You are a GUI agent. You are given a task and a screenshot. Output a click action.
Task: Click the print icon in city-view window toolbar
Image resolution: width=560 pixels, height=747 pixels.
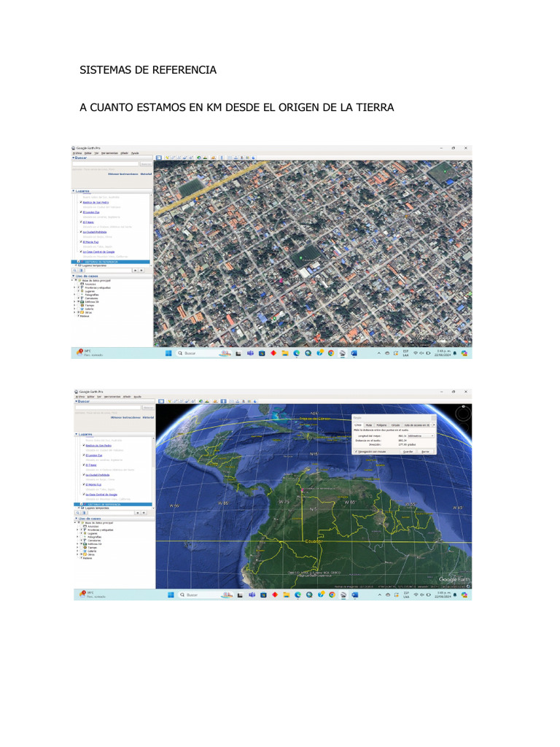tap(236, 158)
